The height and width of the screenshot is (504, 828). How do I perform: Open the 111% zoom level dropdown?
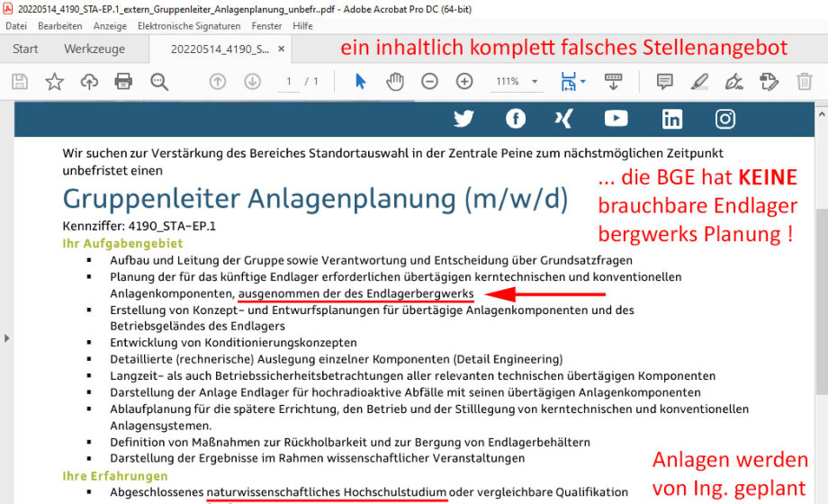pyautogui.click(x=517, y=82)
